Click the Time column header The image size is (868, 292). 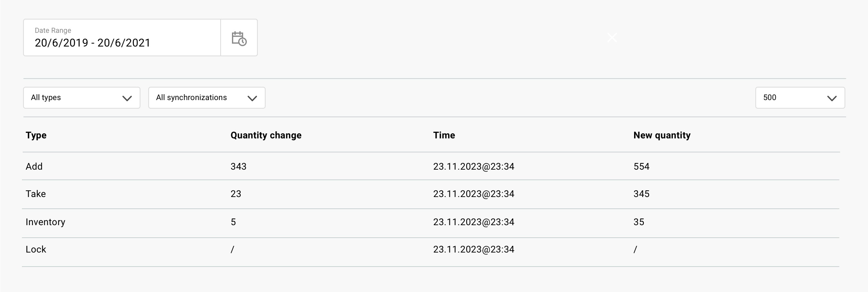pos(444,135)
